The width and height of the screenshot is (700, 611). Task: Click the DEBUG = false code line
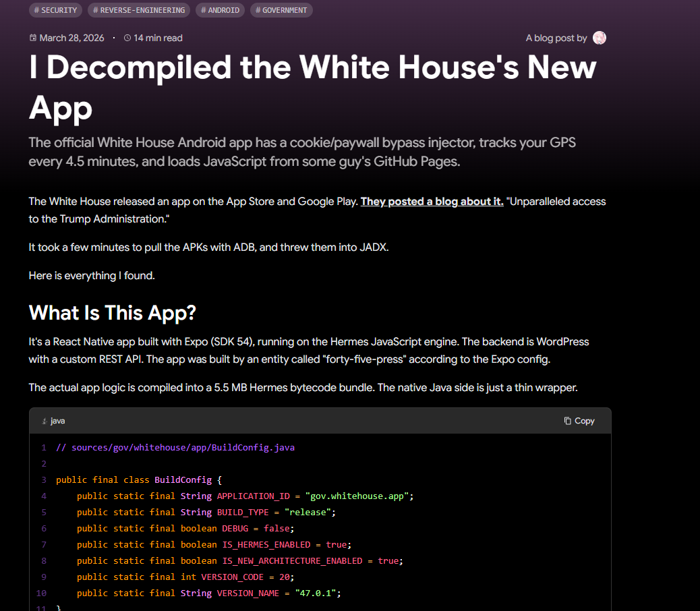coord(185,529)
